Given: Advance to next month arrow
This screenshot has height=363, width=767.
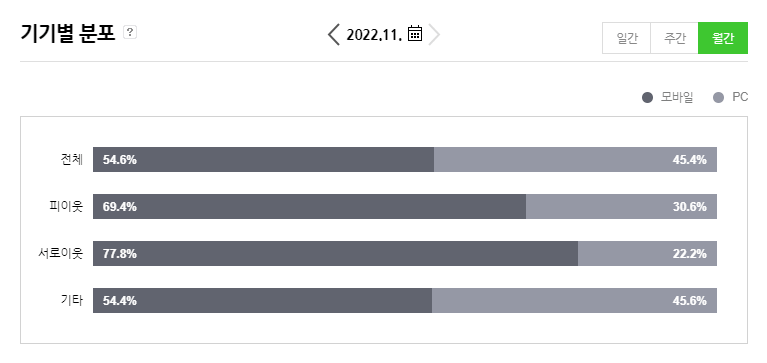Looking at the screenshot, I should point(434,35).
